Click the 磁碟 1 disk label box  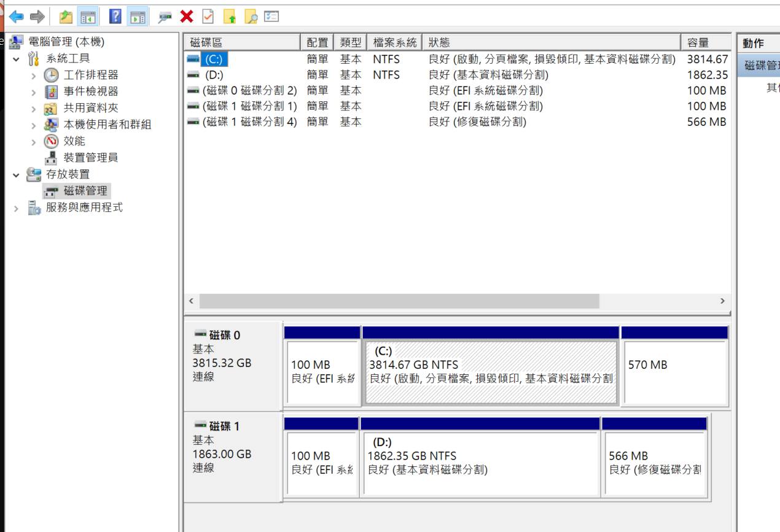click(233, 457)
